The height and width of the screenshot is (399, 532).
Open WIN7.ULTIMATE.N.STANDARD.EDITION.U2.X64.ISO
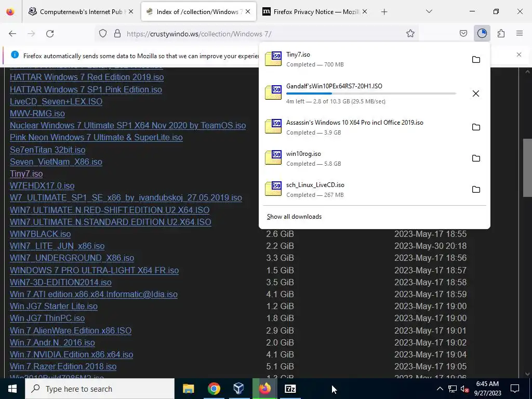click(111, 222)
